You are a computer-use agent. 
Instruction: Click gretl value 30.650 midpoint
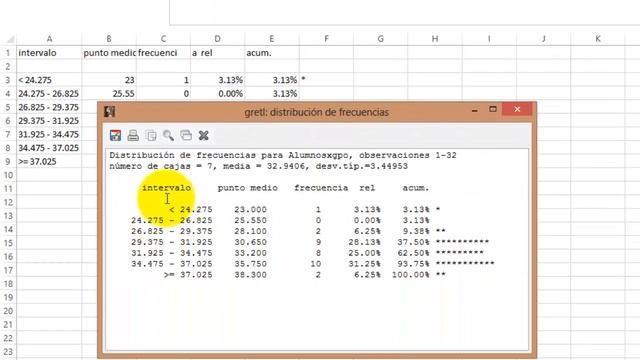click(250, 242)
